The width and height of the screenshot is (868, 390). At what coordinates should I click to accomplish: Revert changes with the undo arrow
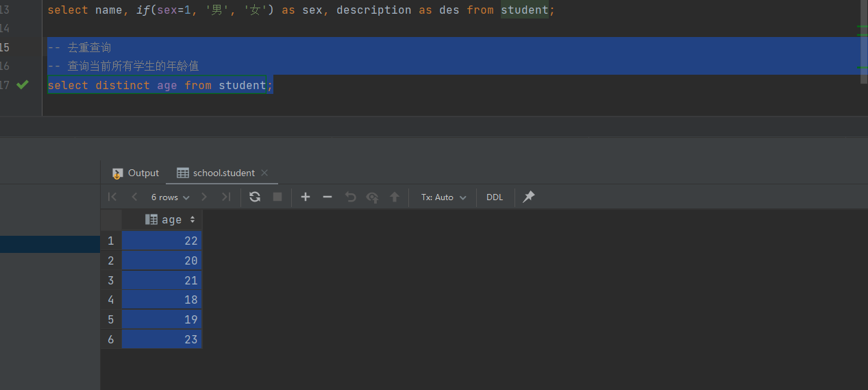pyautogui.click(x=350, y=197)
